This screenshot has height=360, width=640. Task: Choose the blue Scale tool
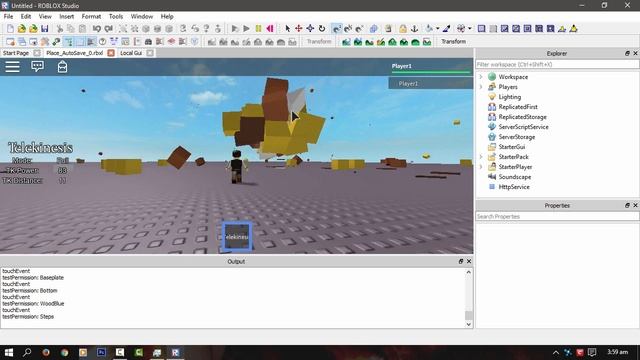[310, 29]
